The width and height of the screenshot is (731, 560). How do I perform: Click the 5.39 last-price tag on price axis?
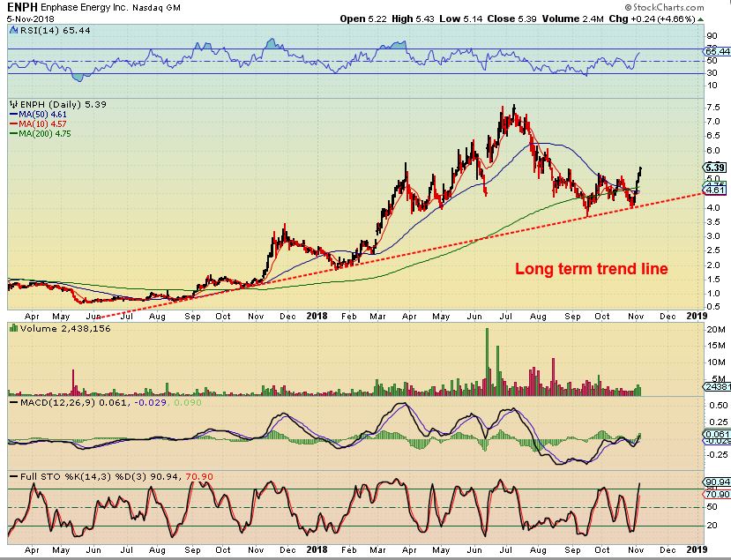point(715,168)
